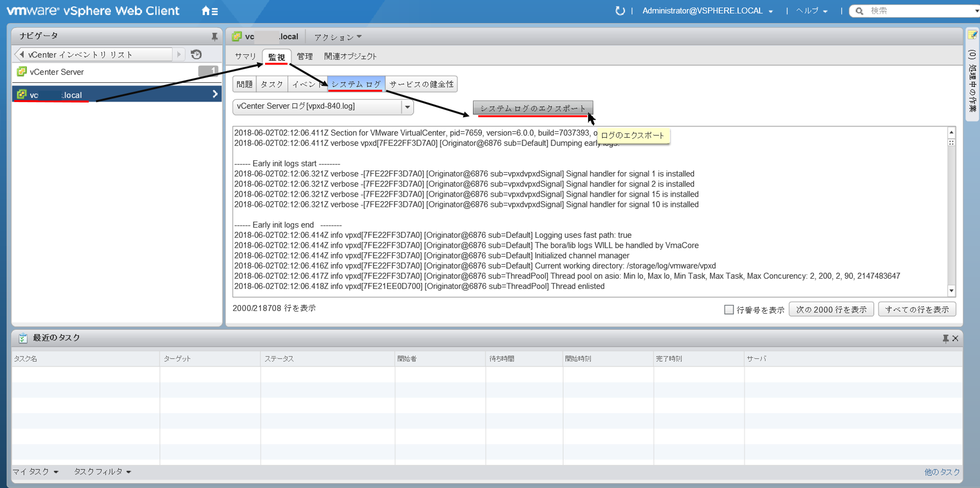Click the vSphere Web Client logo
The width and height of the screenshot is (980, 488).
coord(93,11)
